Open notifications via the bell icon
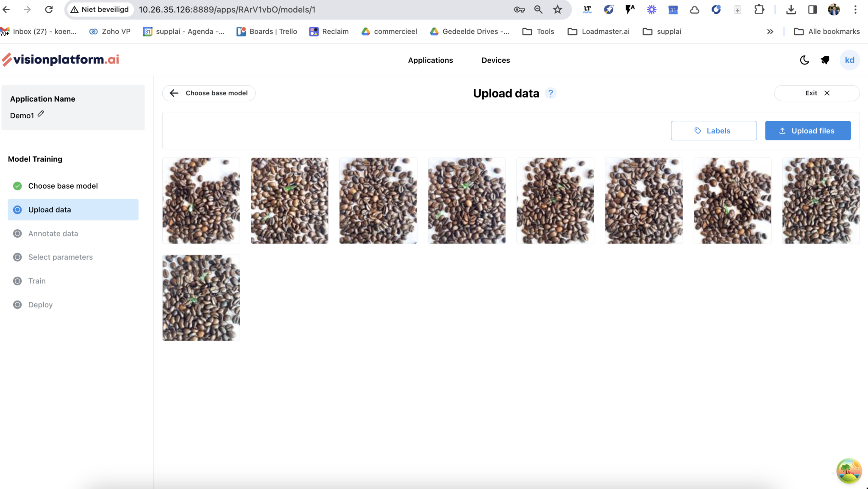Image resolution: width=868 pixels, height=489 pixels. point(825,60)
